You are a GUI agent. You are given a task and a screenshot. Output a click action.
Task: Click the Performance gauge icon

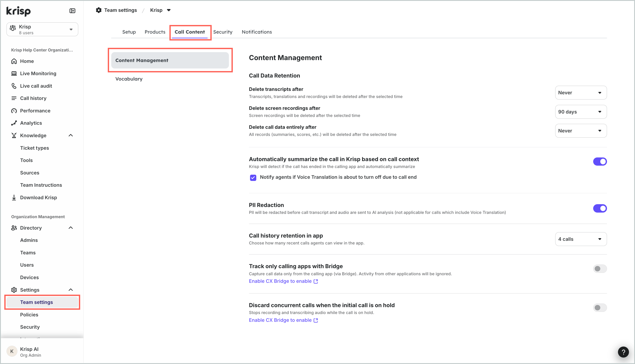pos(14,111)
